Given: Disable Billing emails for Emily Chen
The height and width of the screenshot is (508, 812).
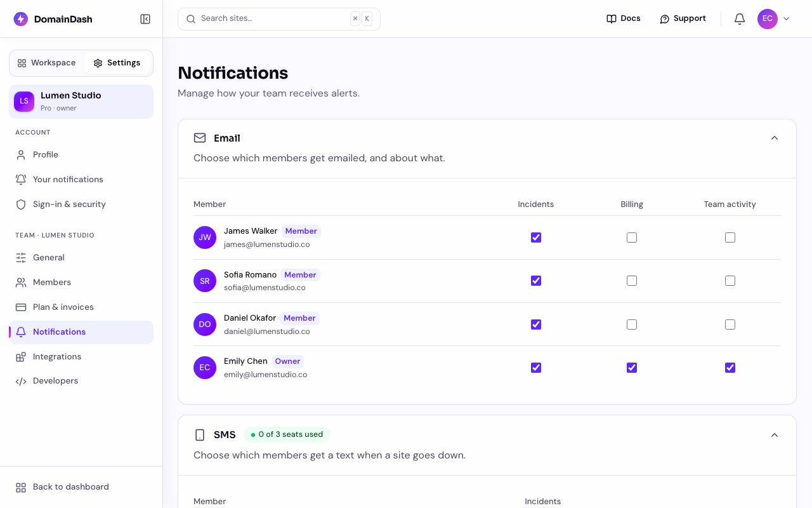Looking at the screenshot, I should click(x=632, y=368).
